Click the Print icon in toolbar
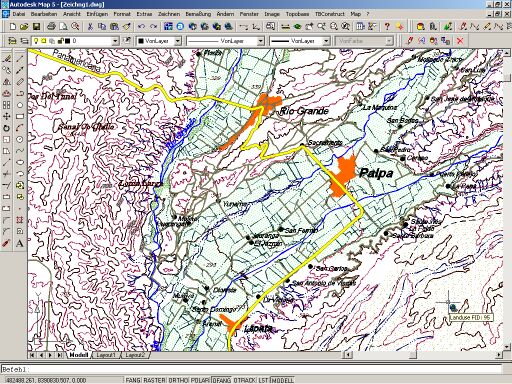Image resolution: width=512 pixels, height=384 pixels. click(x=51, y=26)
